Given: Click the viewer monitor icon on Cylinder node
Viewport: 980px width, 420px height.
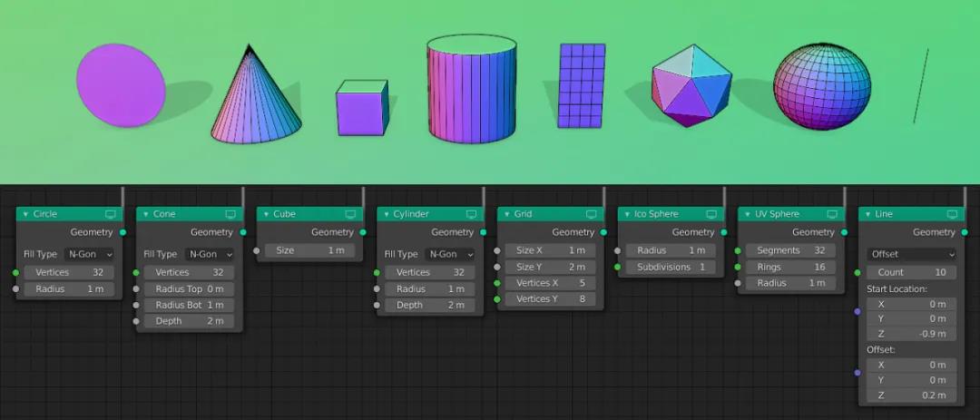Looking at the screenshot, I should (x=471, y=214).
